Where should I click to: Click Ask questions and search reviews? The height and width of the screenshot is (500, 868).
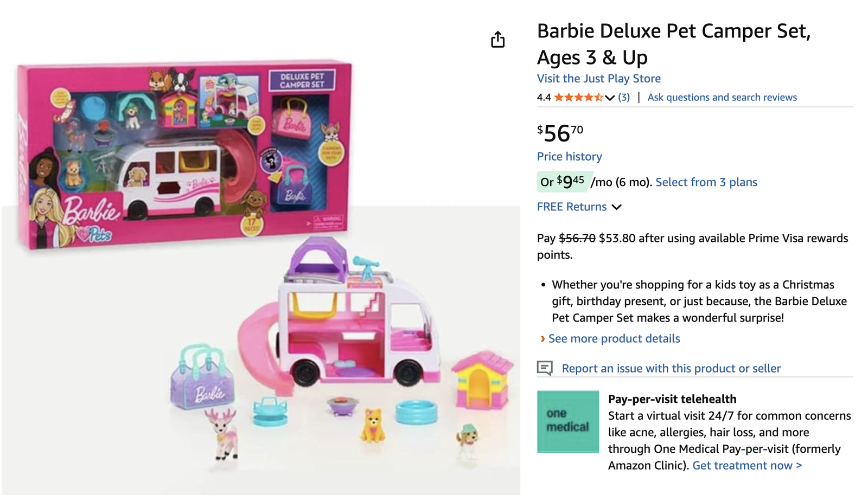point(722,98)
